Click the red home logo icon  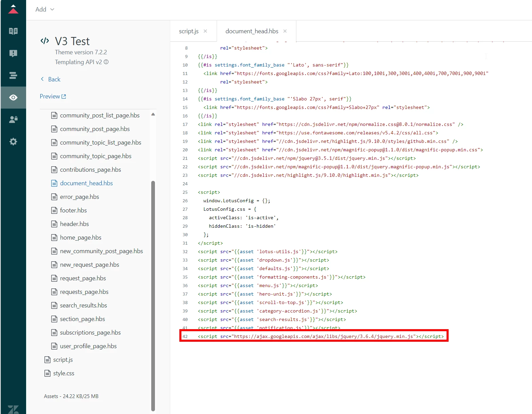[13, 9]
